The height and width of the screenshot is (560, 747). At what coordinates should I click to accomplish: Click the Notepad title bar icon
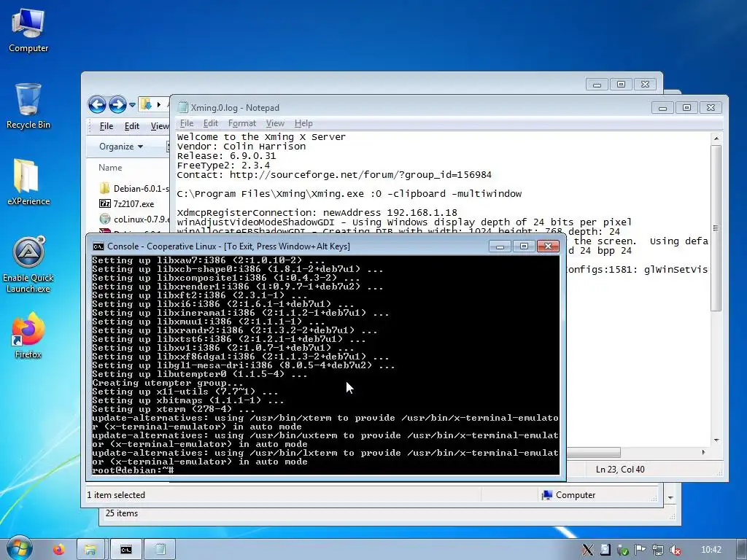[x=182, y=108]
